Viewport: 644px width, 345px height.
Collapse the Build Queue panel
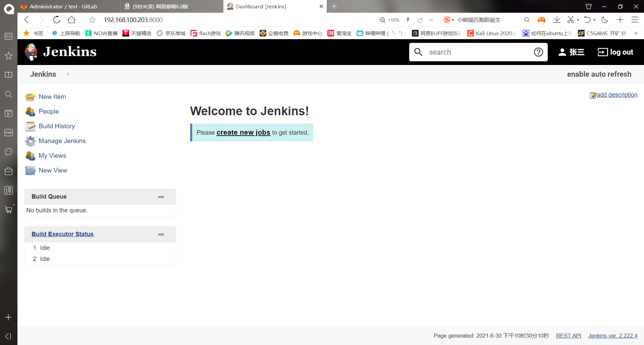161,197
